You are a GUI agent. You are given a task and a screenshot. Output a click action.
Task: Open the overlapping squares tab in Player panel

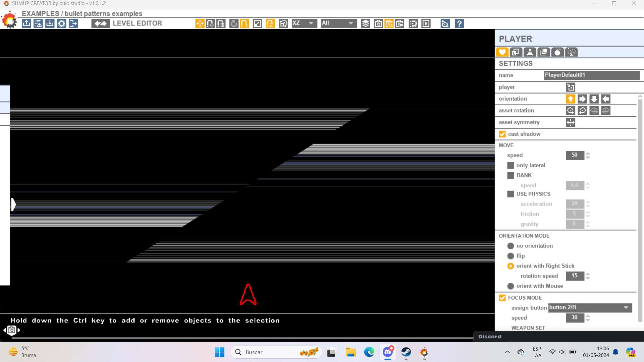point(516,52)
